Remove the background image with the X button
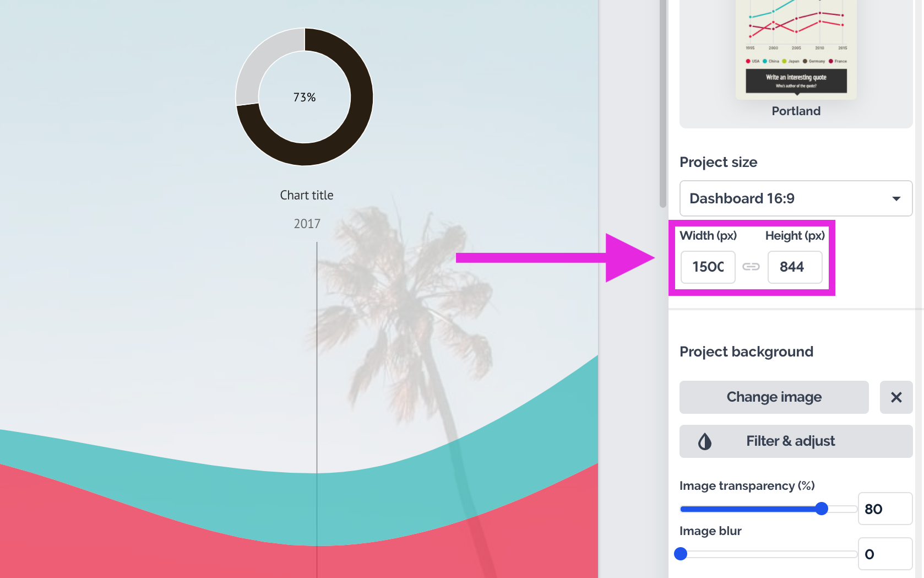 896,397
